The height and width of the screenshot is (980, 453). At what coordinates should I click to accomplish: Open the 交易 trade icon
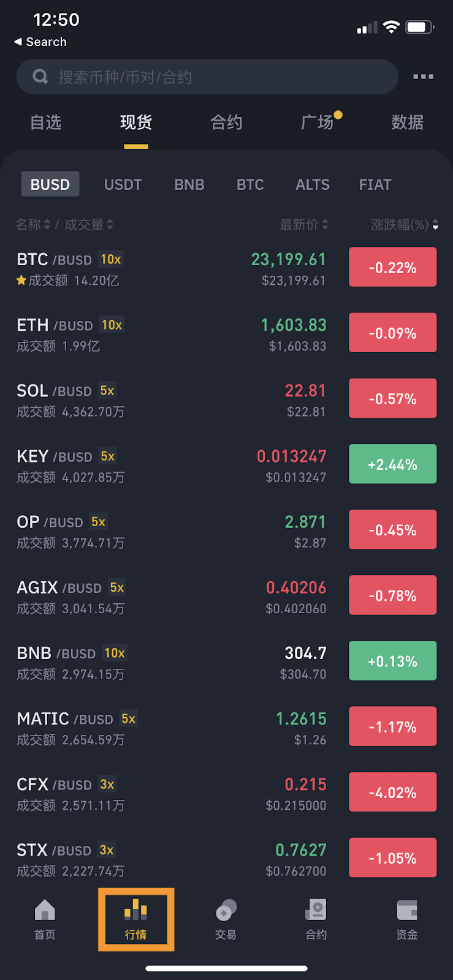coord(226,911)
